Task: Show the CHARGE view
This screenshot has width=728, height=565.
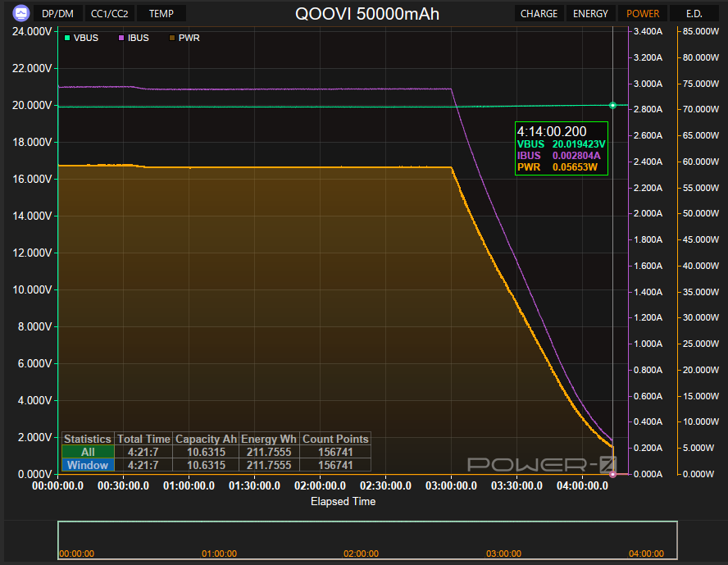Action: (x=539, y=13)
